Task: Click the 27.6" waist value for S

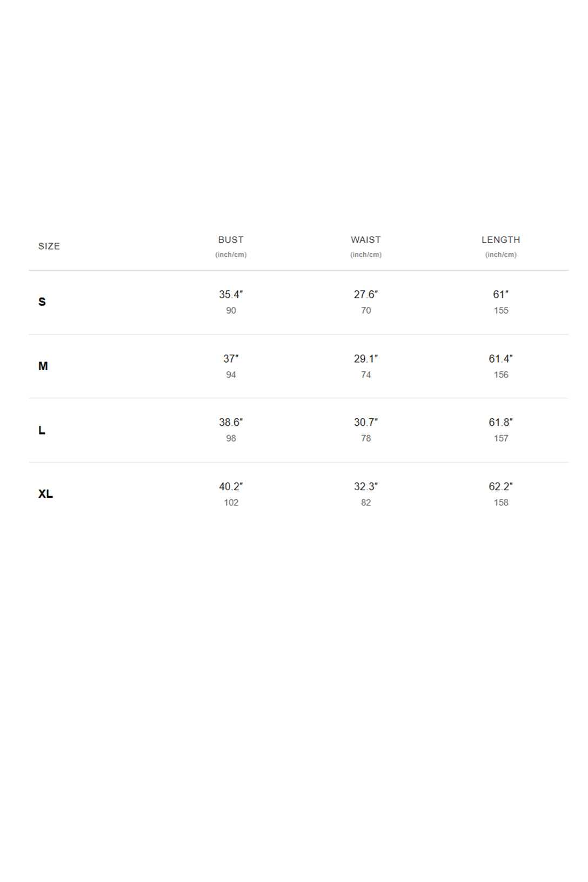Action: click(366, 295)
